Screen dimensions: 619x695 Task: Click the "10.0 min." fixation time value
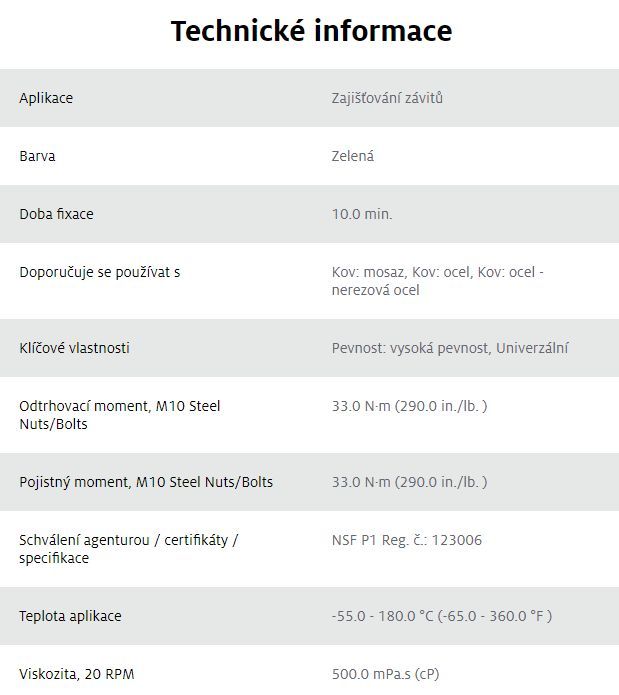(x=362, y=214)
